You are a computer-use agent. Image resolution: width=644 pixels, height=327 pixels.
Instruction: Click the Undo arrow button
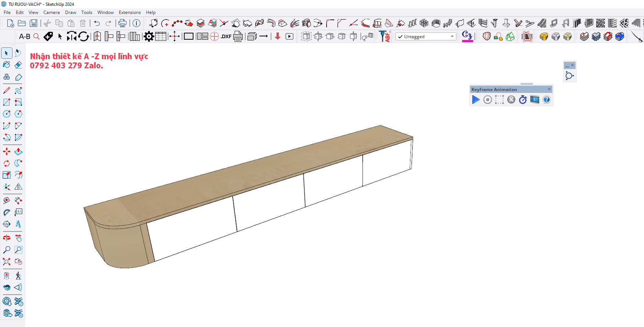(97, 23)
